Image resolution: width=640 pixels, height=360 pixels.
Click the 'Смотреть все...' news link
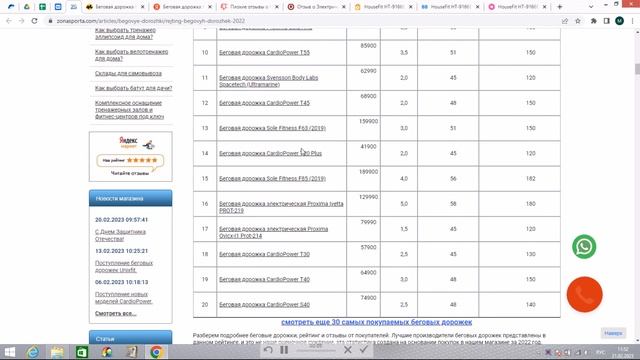(116, 313)
